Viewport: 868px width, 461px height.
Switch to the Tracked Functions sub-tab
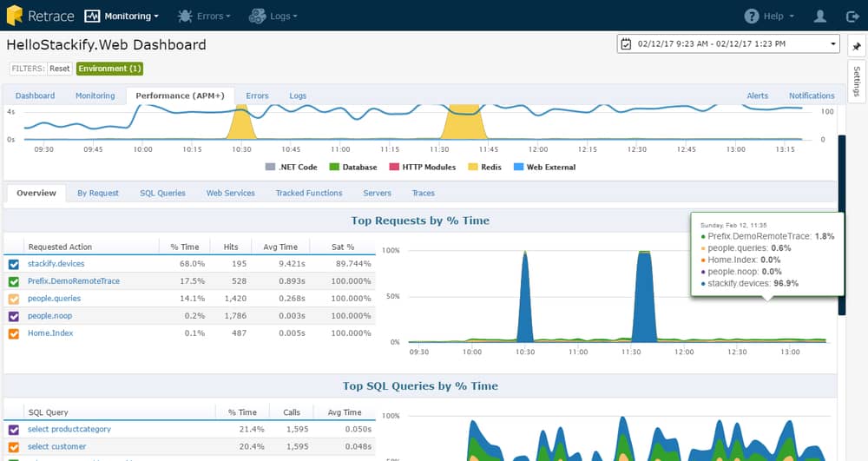coord(309,193)
